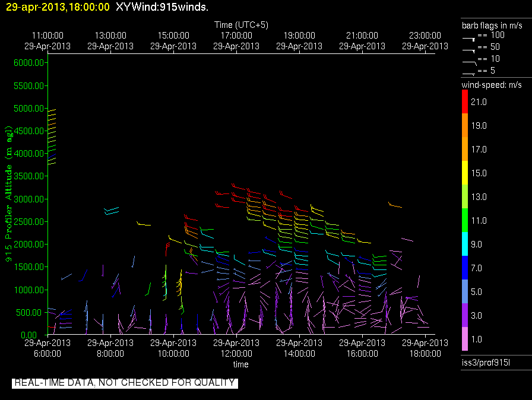Click the 5500.00 altitude tick label
532x400 pixels.
[29, 86]
